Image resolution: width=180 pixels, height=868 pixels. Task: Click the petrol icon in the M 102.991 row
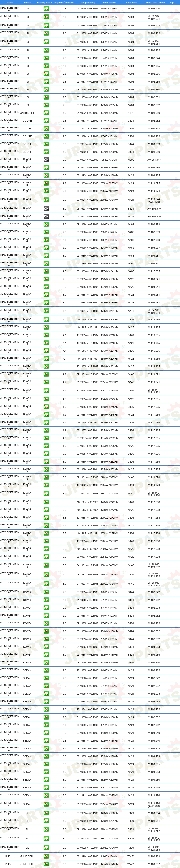pos(46,97)
